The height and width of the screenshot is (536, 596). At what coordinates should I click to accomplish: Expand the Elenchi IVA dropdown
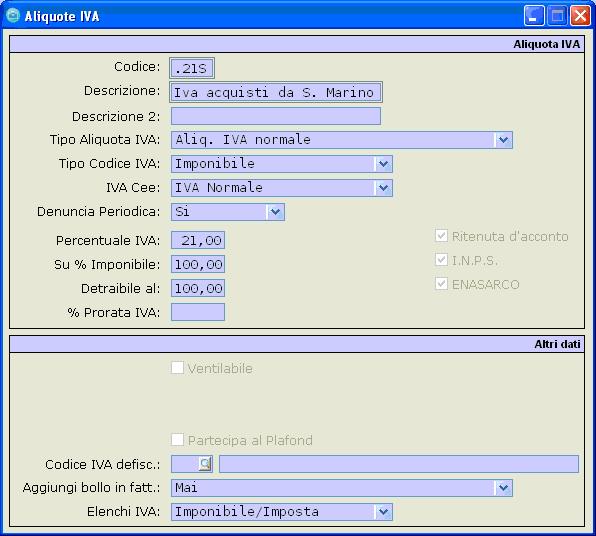383,512
